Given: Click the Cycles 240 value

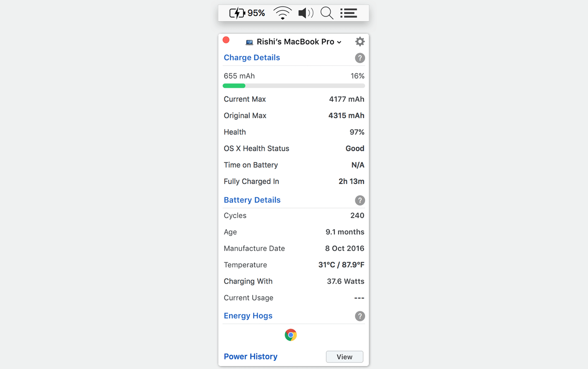Looking at the screenshot, I should [x=357, y=216].
